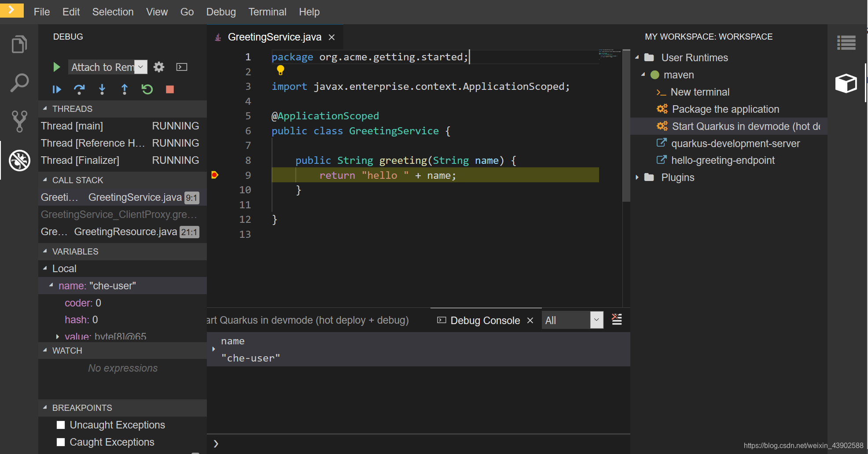The height and width of the screenshot is (454, 868).
Task: Click breakpoint marker on line 9
Action: 214,175
